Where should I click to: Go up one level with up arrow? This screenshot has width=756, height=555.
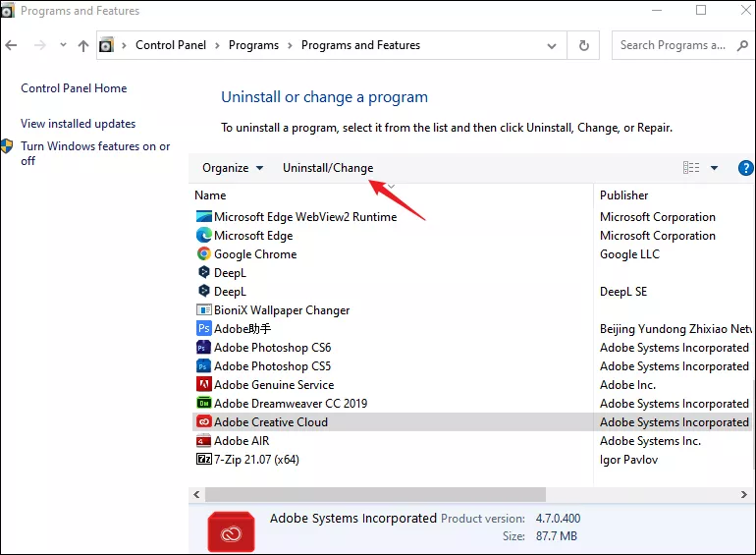click(83, 46)
